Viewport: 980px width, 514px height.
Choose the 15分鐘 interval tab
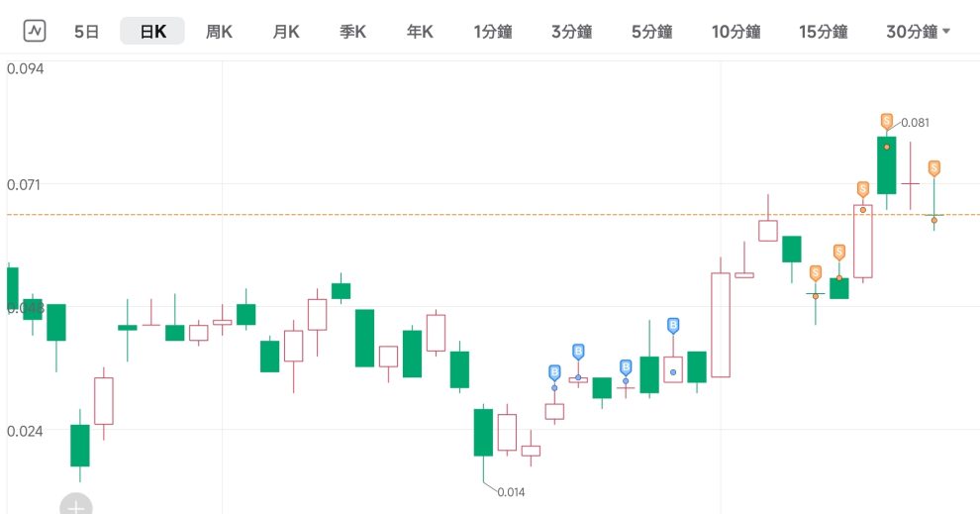pyautogui.click(x=823, y=32)
